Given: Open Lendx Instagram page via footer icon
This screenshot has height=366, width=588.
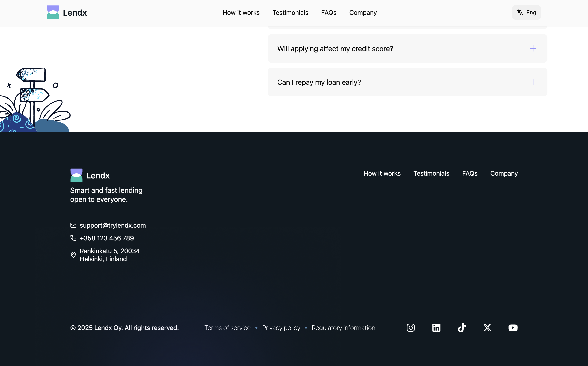Looking at the screenshot, I should (x=411, y=328).
